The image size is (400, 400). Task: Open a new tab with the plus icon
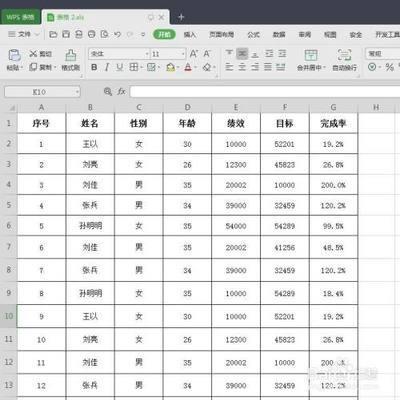(181, 17)
